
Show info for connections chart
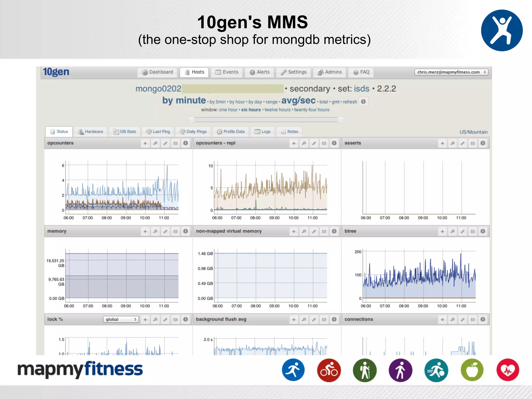click(483, 320)
